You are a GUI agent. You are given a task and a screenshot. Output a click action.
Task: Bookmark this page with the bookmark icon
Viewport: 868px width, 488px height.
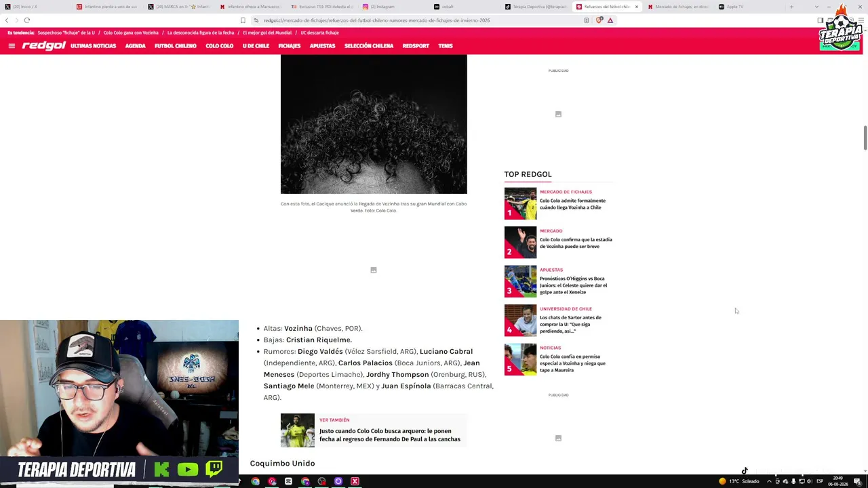tap(243, 20)
